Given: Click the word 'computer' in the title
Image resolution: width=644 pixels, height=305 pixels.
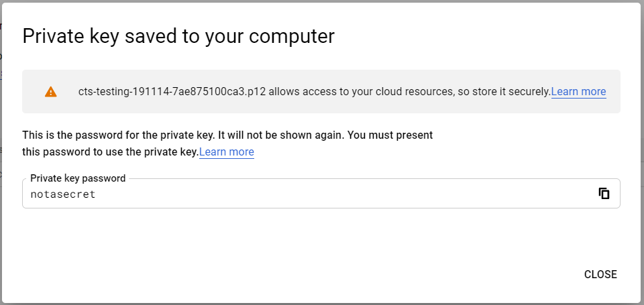Looking at the screenshot, I should [x=292, y=37].
